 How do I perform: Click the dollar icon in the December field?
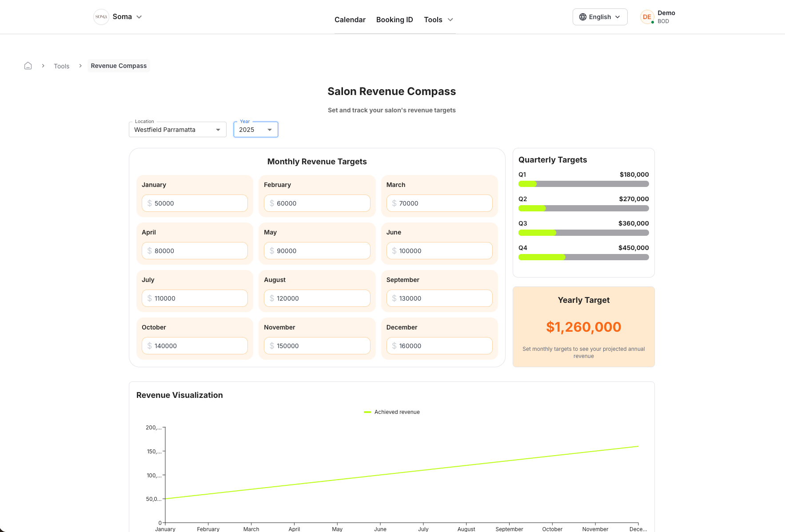[394, 345]
